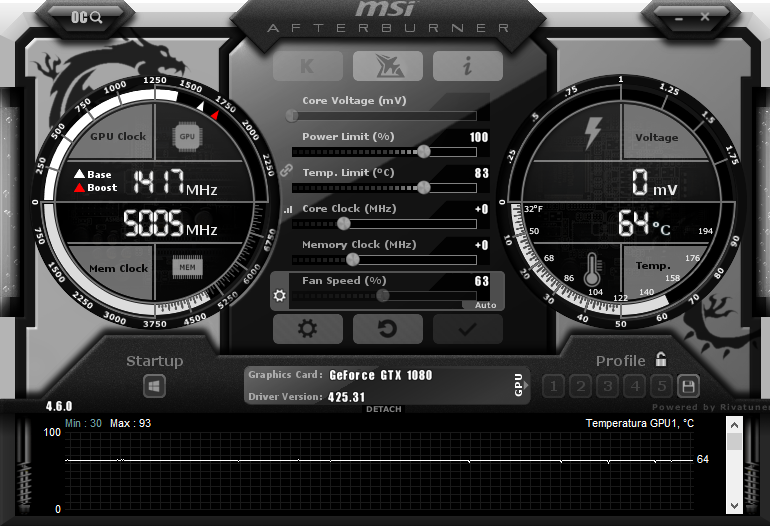
Task: Click the Power Limit slider handle
Action: click(423, 152)
